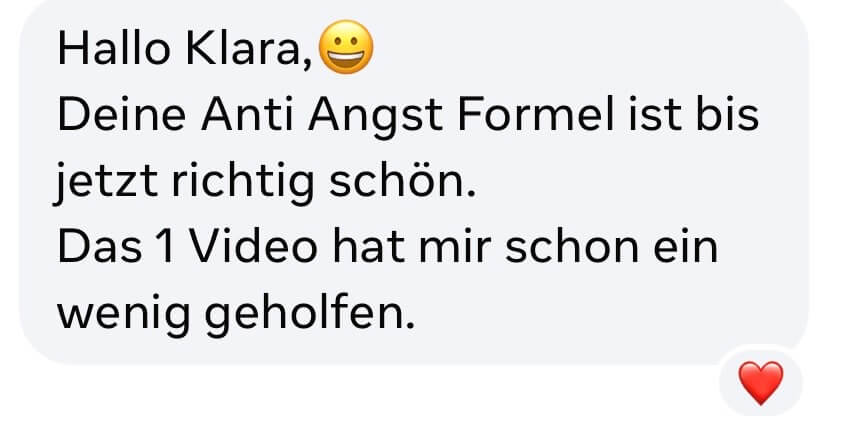Click the word "Das" starting the fourth line
Image resolution: width=858 pixels, height=426 pixels.
point(100,248)
